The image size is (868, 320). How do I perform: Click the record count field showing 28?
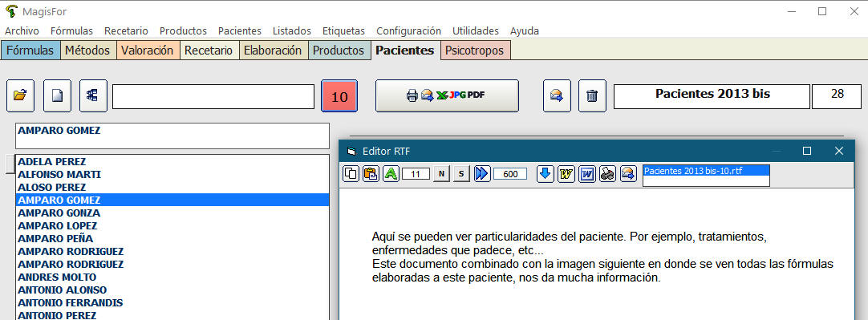point(837,96)
